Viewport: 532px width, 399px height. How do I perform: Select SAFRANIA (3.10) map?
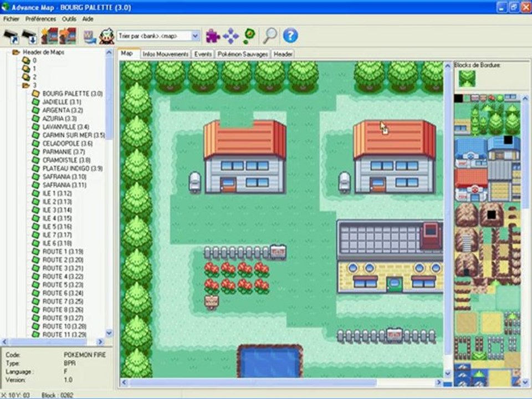(64, 177)
